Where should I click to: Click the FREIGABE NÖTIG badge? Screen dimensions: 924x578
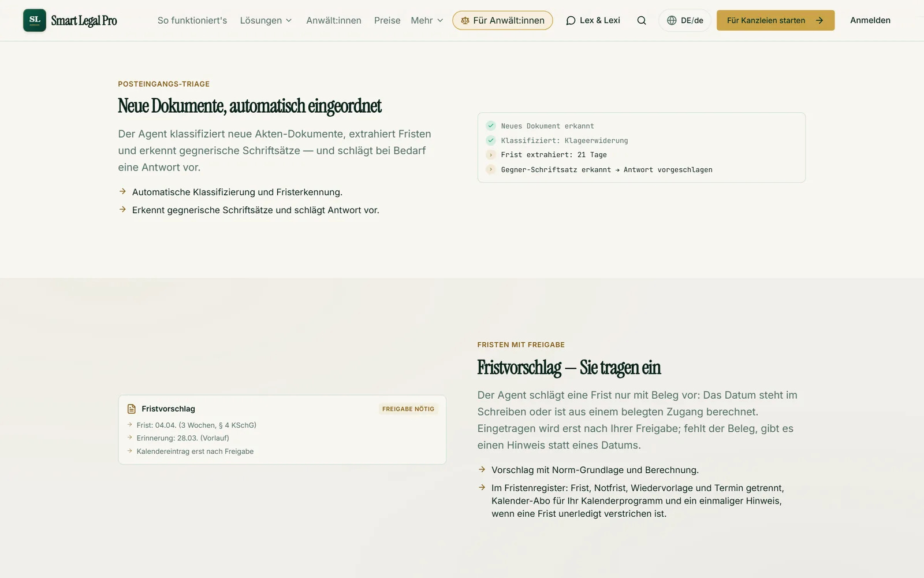[x=408, y=409]
